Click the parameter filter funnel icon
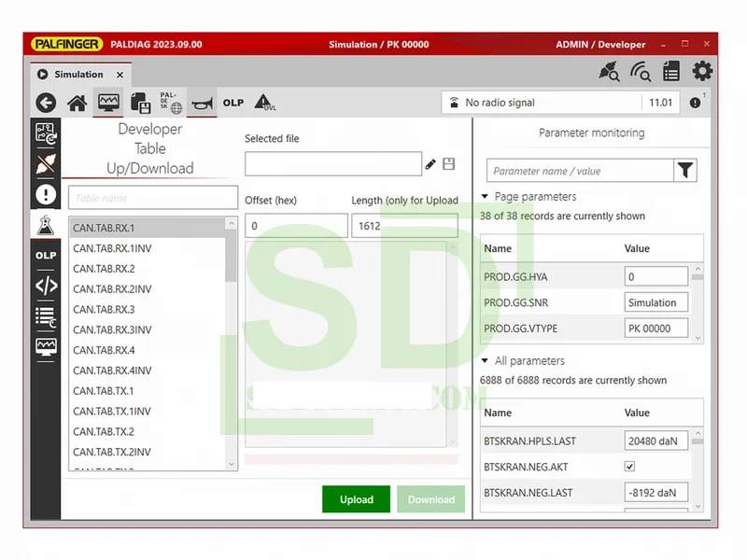Viewport: 747px width, 560px height. 686,170
